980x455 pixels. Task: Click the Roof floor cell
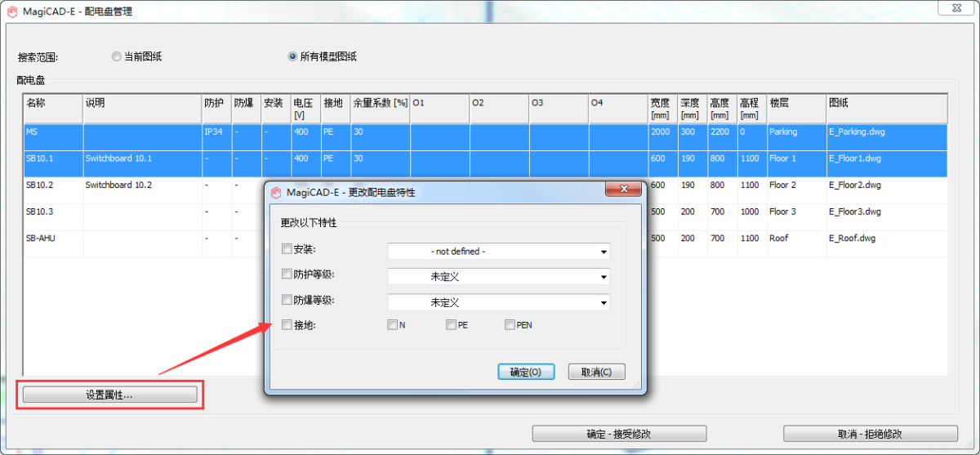(x=797, y=243)
